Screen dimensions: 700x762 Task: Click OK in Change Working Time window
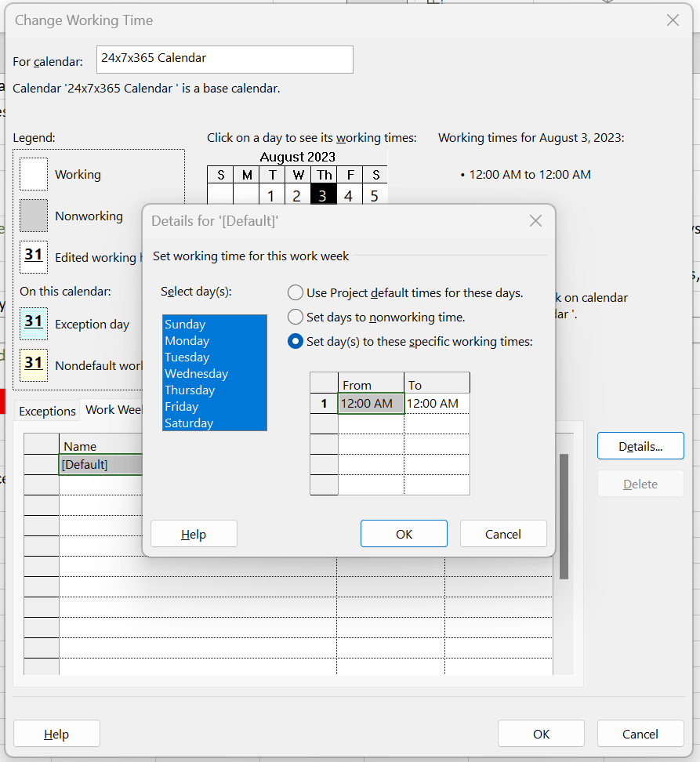[x=541, y=733]
